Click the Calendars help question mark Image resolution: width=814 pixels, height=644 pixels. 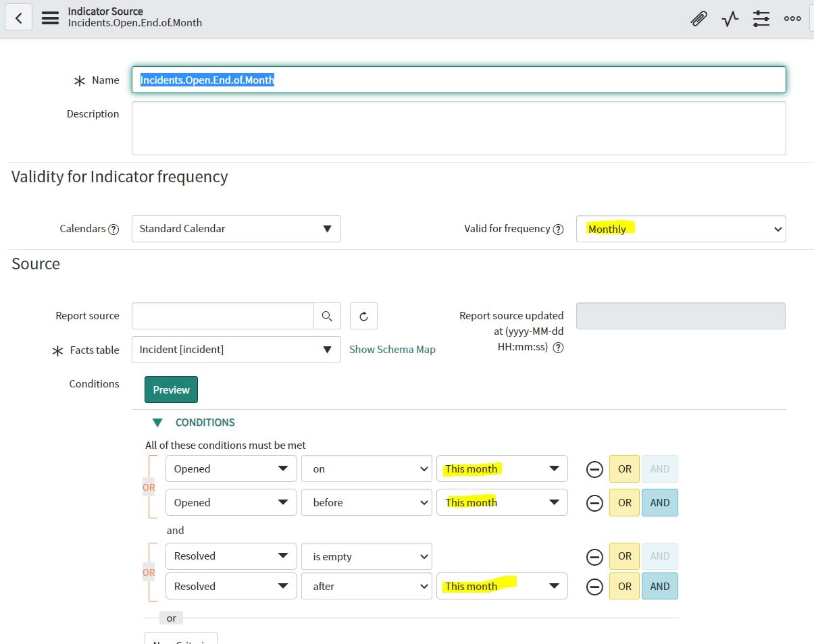click(x=113, y=228)
